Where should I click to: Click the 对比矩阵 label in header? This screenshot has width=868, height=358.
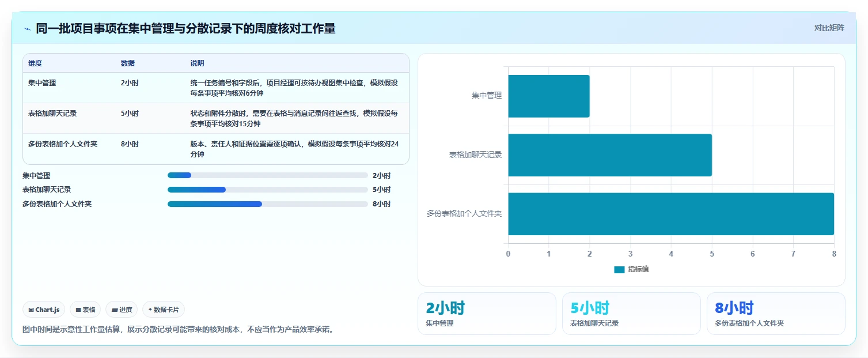[x=829, y=28]
